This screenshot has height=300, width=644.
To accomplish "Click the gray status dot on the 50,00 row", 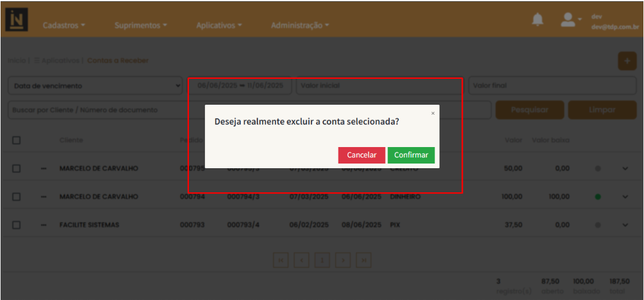I will [598, 169].
